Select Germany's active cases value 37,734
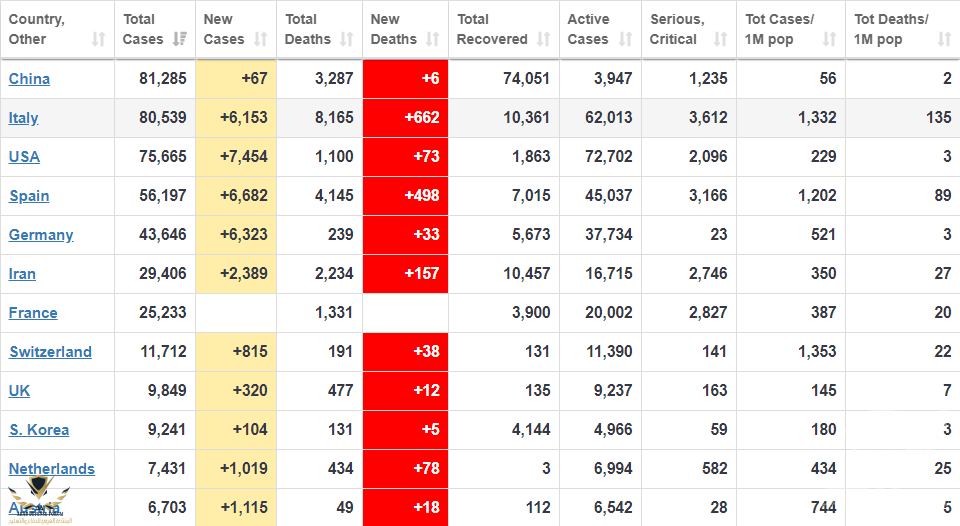The image size is (960, 526). 609,235
